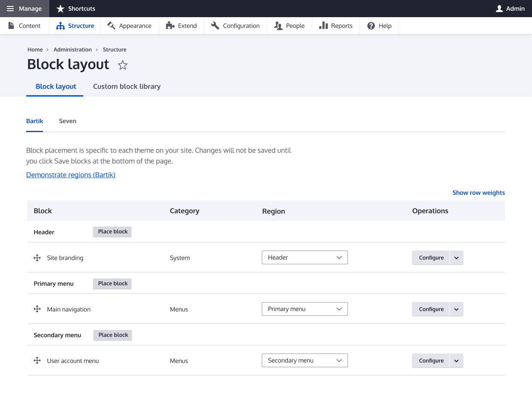Open the Help section
The width and height of the screenshot is (532, 393).
[379, 26]
